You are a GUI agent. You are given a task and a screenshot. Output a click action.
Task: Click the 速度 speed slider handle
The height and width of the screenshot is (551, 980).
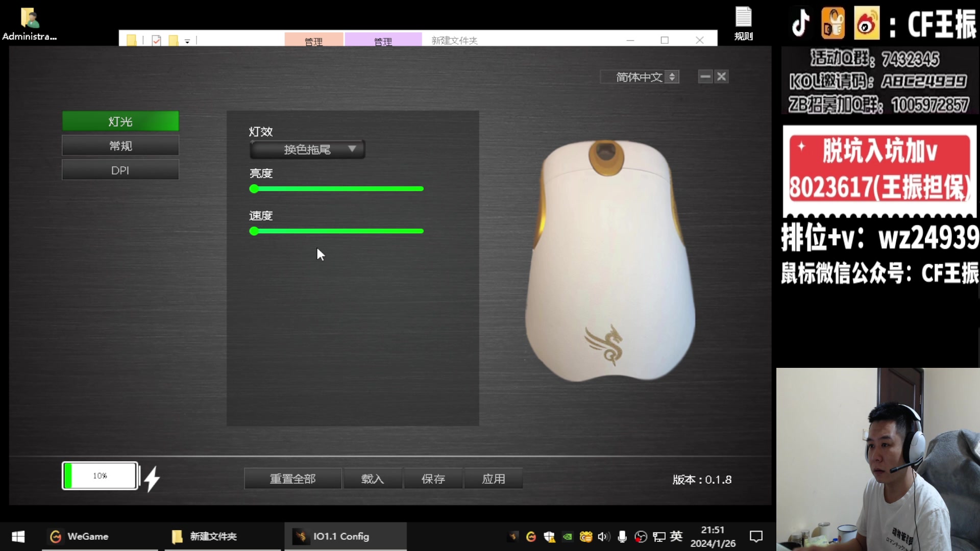pyautogui.click(x=254, y=231)
